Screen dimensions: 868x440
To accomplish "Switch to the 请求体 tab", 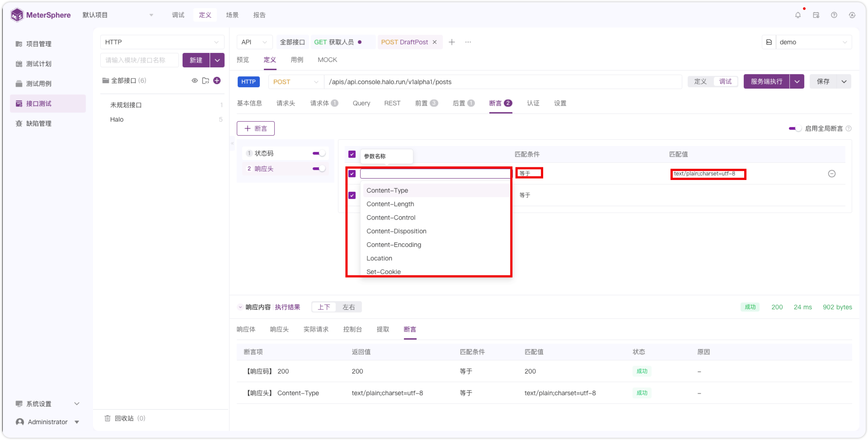I will point(324,103).
